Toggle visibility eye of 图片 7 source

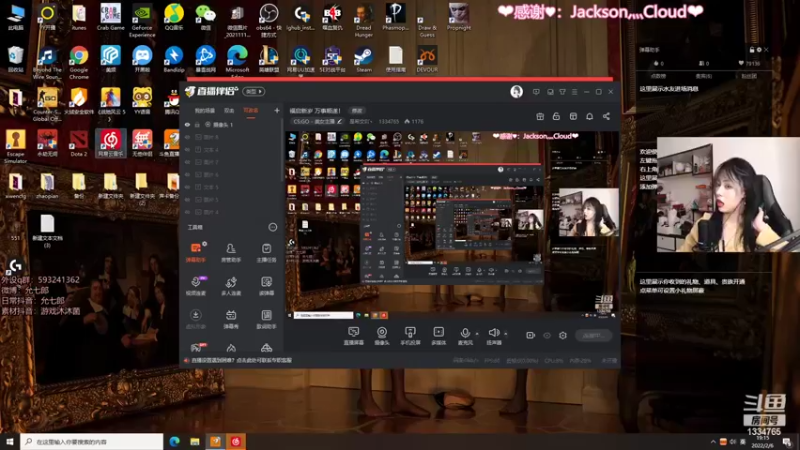(x=187, y=162)
